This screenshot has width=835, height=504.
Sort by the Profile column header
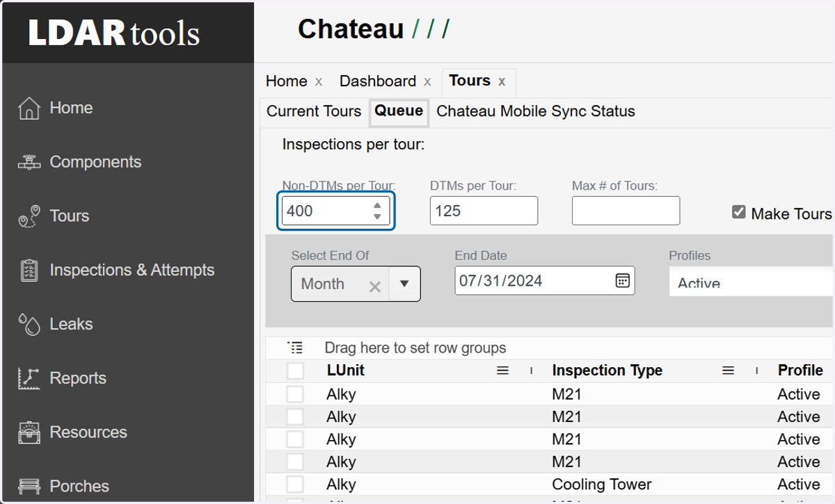(x=800, y=371)
